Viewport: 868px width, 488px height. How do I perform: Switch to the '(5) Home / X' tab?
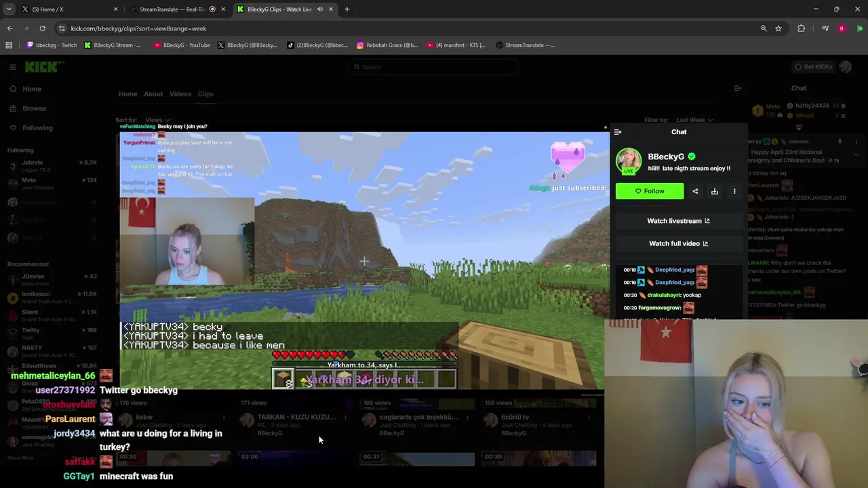[68, 9]
